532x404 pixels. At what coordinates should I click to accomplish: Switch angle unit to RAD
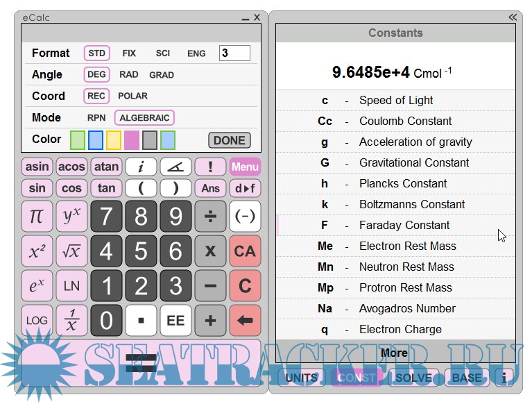(x=129, y=75)
